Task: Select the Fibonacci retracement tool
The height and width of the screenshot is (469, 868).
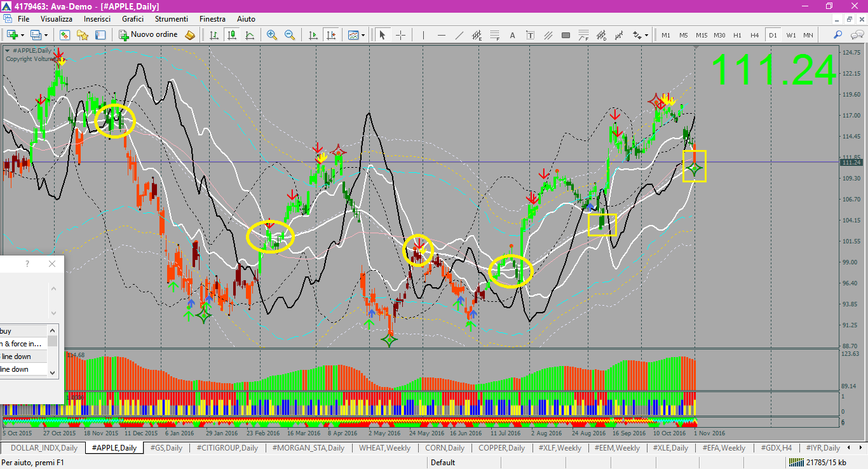Action: (494, 35)
